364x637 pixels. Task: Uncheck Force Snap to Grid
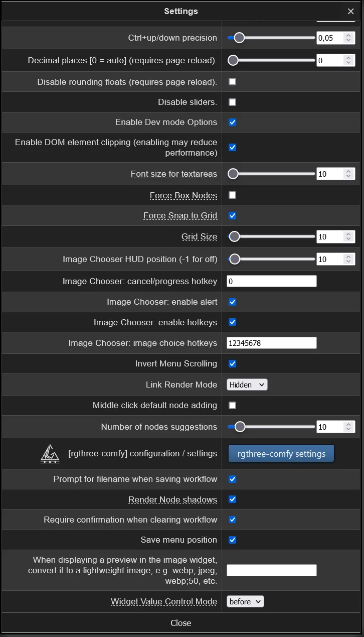(x=232, y=216)
